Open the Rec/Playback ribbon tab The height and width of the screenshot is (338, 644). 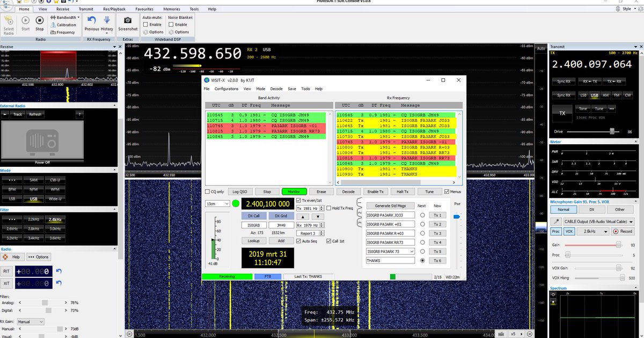[x=114, y=9]
